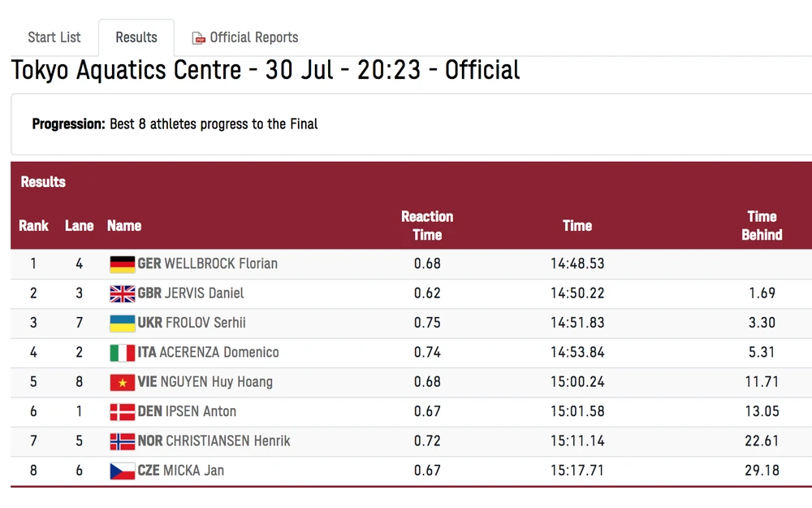Open CHRISTIANSEN Henrik athlete page
Viewport: 812px width, 508px height.
pyautogui.click(x=227, y=441)
